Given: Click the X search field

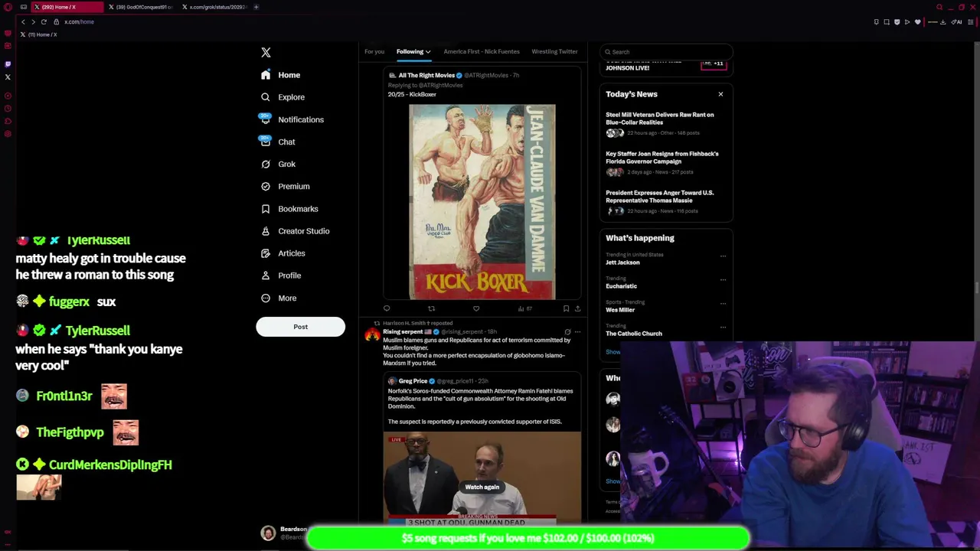Looking at the screenshot, I should click(x=666, y=52).
